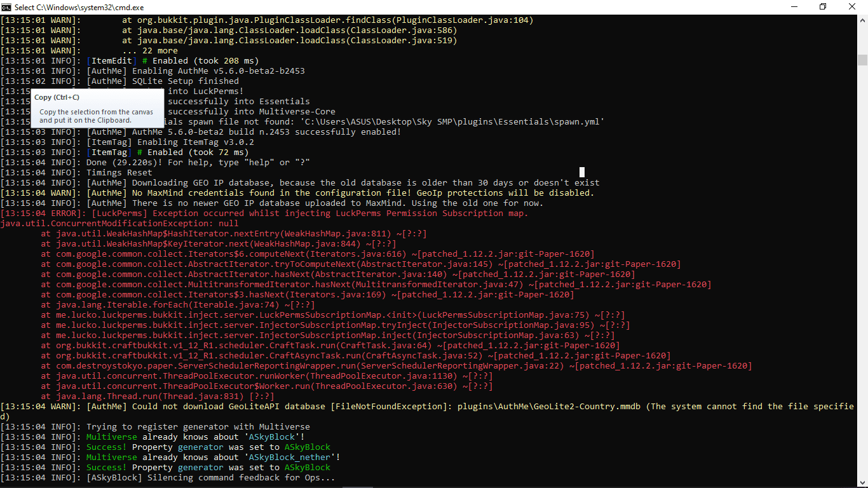Click 'ThreadPoolExecutor$Worker.run' stack line
This screenshot has height=488, width=868.
(x=267, y=386)
